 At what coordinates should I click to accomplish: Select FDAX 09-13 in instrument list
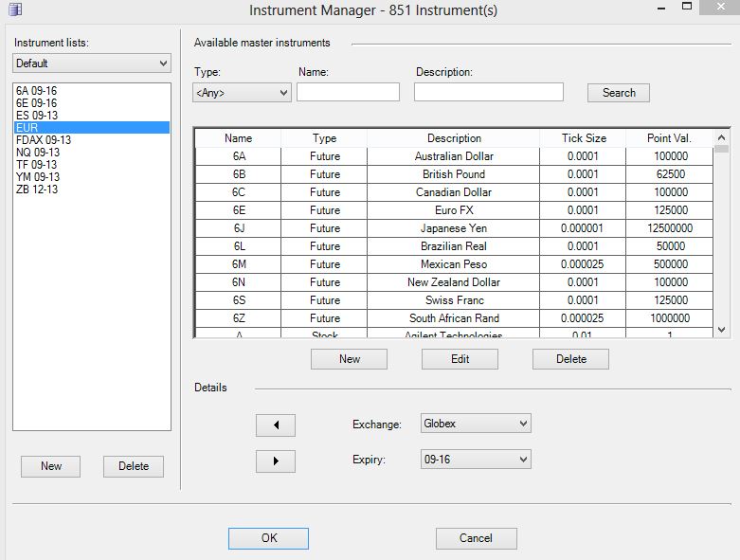(x=44, y=140)
